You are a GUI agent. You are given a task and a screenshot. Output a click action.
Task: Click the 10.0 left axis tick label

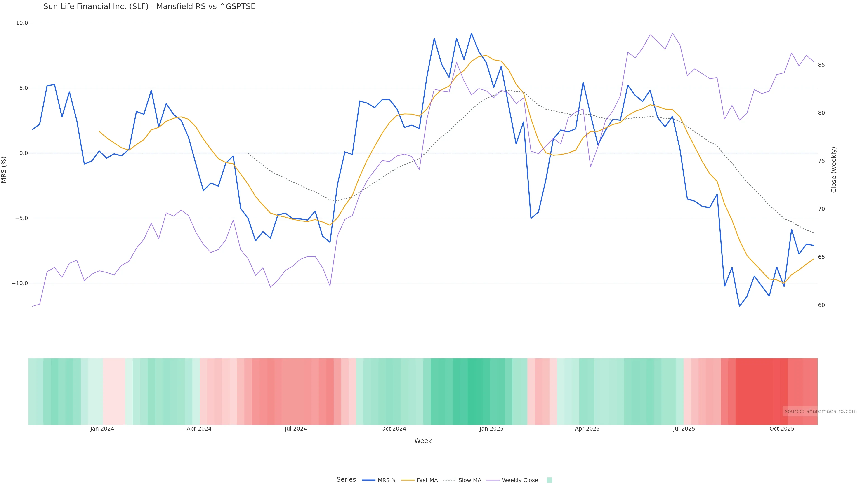[22, 23]
